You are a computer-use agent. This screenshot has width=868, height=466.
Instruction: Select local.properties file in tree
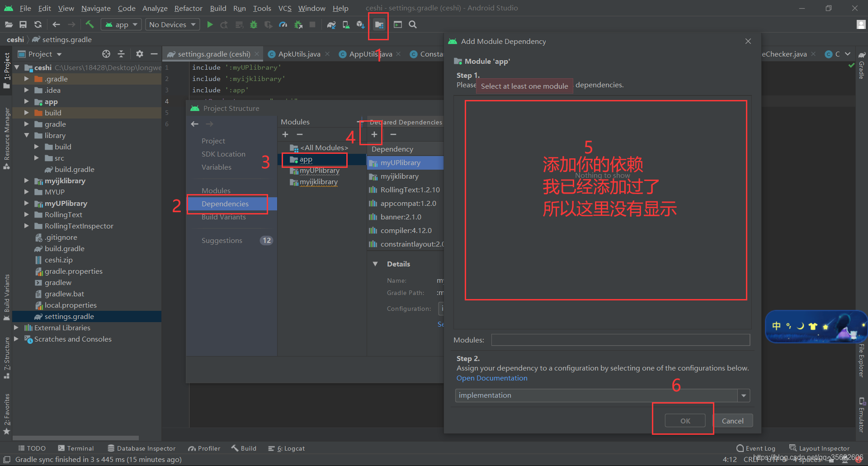(x=71, y=305)
